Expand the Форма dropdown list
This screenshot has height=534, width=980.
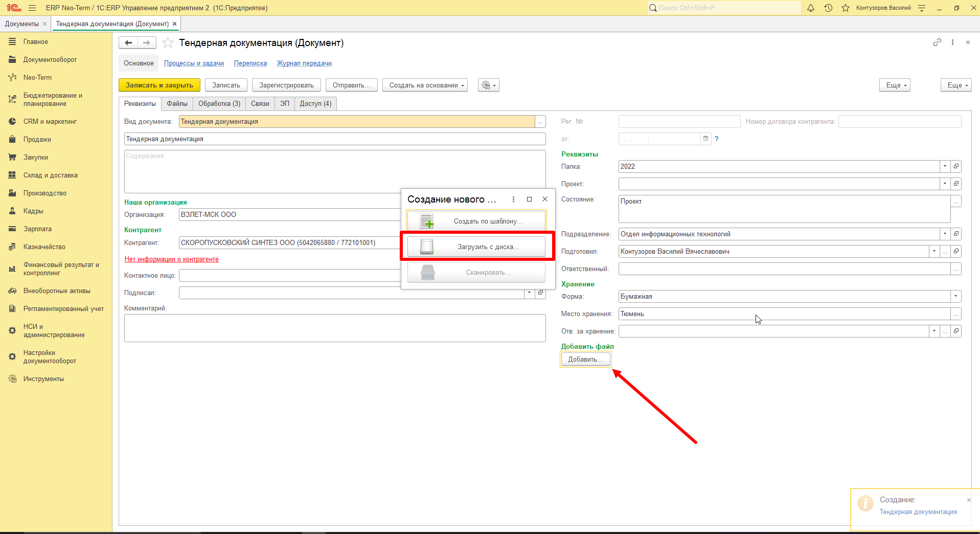coord(955,296)
